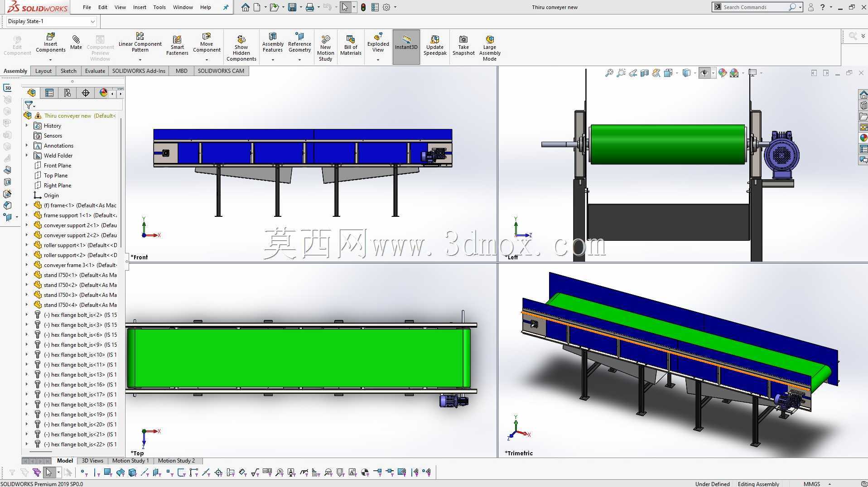Toggle Large Assembly Mode
The width and height of the screenshot is (868, 487).
[x=490, y=48]
